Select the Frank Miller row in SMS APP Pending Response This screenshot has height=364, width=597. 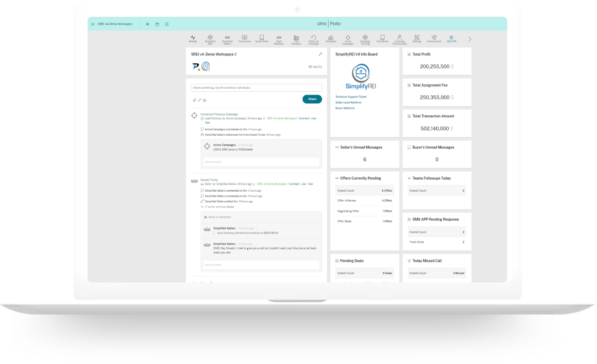[x=437, y=242]
